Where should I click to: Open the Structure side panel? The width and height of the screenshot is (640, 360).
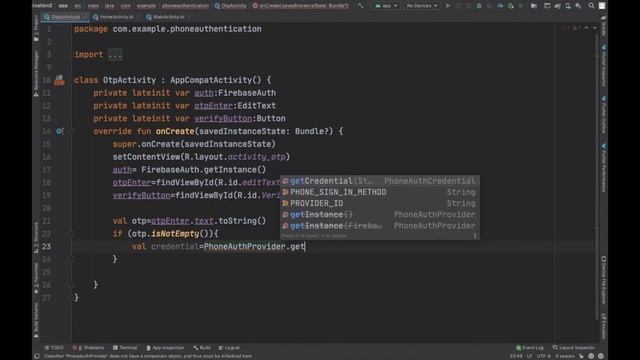click(36, 238)
